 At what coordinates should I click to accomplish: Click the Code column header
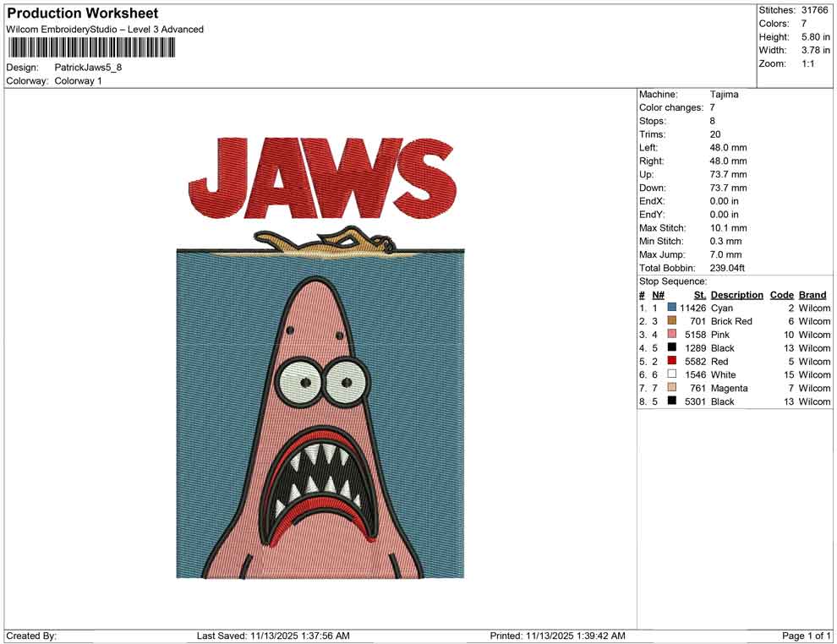[x=782, y=295]
